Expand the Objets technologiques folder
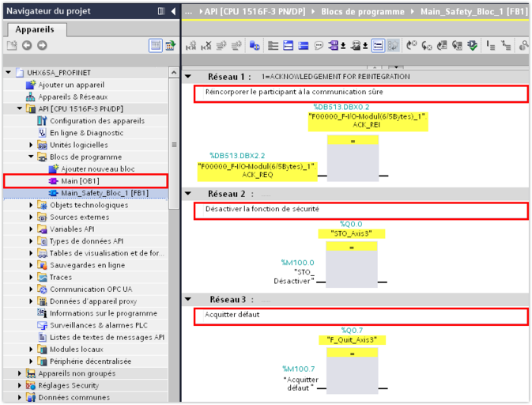Image resolution: width=532 pixels, height=405 pixels. 32,205
